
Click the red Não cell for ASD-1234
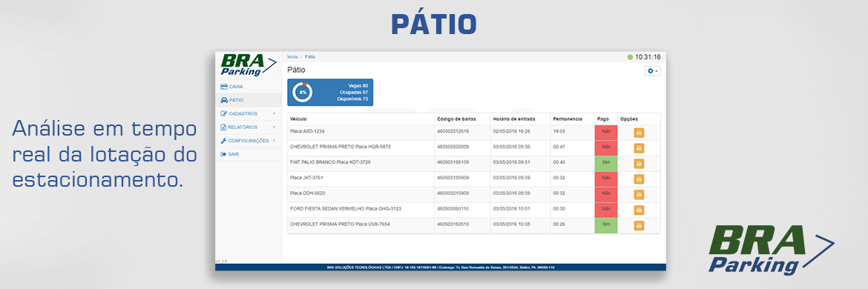pos(605,133)
